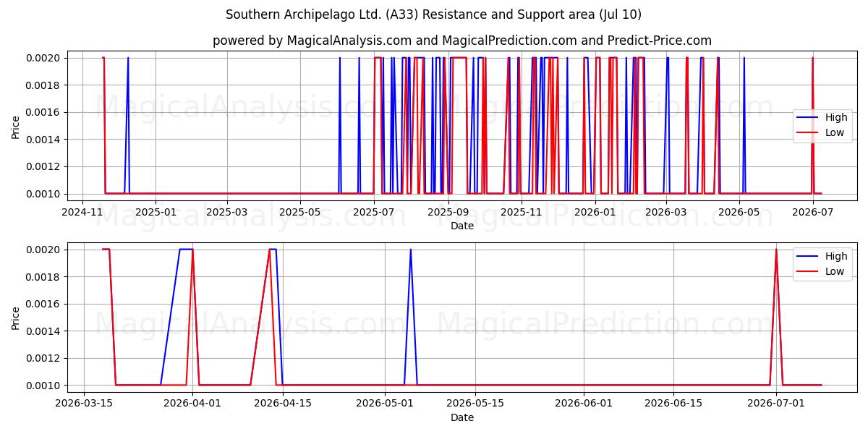Click the top chart's 2026-03 tick label
This screenshot has height=434, width=868.
click(x=666, y=212)
